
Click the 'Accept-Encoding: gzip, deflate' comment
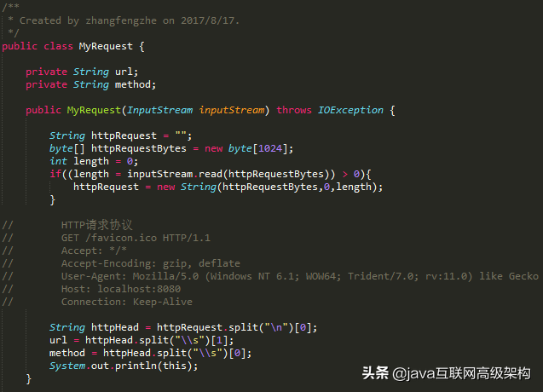coord(150,263)
